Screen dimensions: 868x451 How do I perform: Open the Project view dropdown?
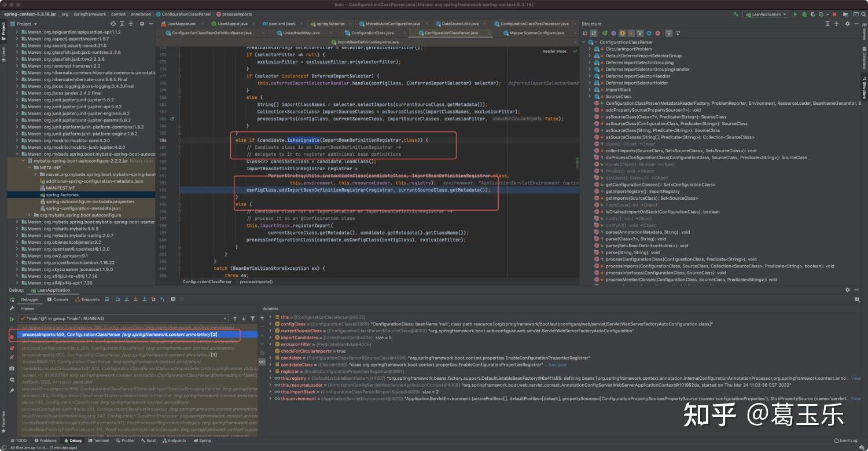[x=24, y=24]
